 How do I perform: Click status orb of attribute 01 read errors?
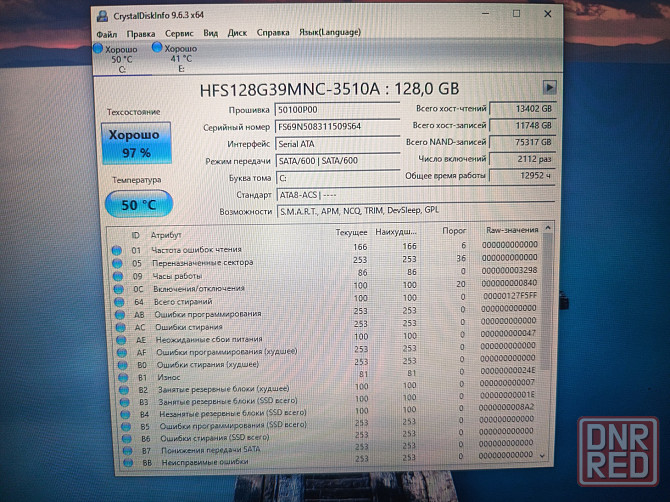[x=116, y=250]
